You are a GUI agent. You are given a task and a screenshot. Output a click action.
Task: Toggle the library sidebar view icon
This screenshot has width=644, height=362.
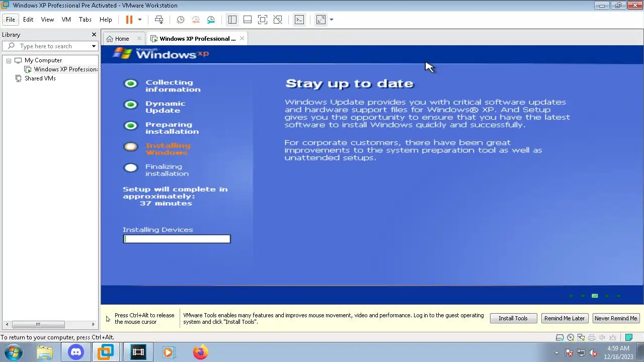[x=232, y=20]
